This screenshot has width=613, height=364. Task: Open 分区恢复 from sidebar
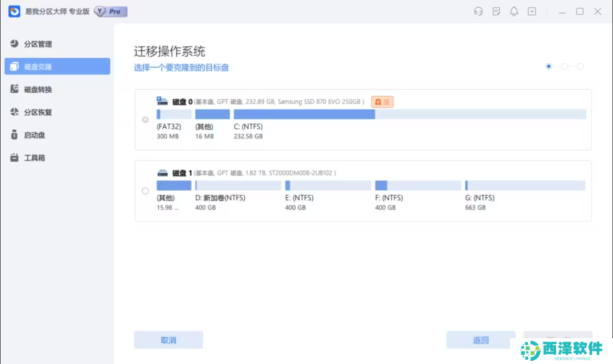point(57,112)
